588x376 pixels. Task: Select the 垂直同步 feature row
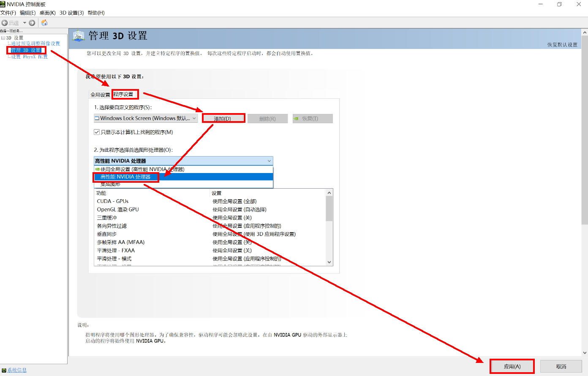tap(210, 234)
